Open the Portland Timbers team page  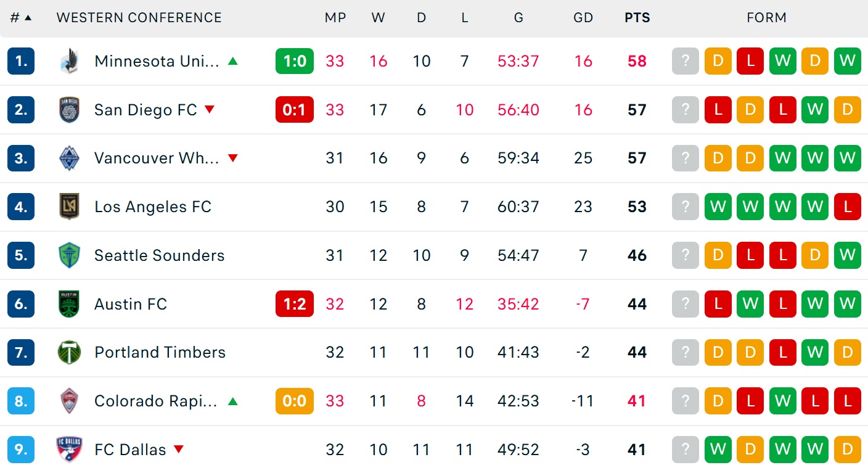pos(160,352)
